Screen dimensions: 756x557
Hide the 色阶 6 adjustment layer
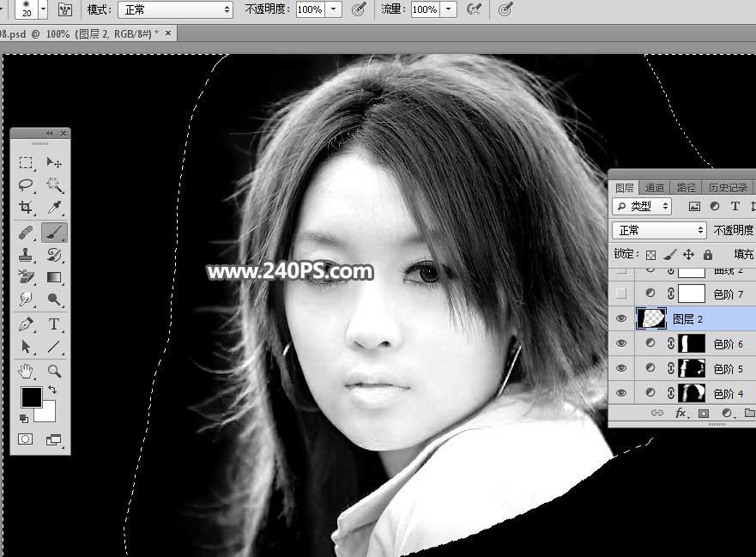[621, 343]
